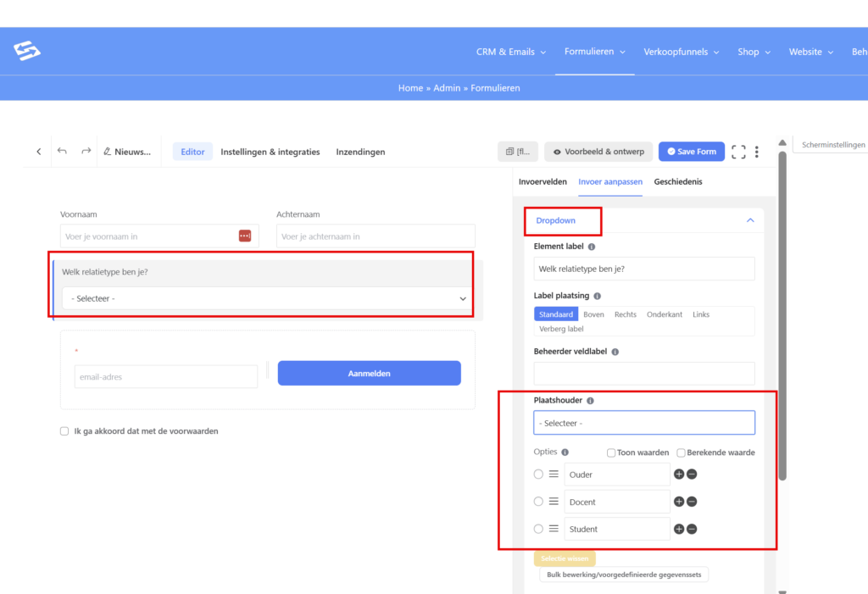
Task: Undo the last form change
Action: click(62, 151)
